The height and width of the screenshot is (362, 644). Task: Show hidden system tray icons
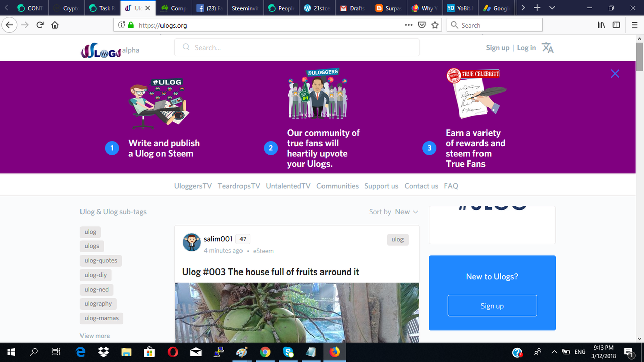[554, 352]
